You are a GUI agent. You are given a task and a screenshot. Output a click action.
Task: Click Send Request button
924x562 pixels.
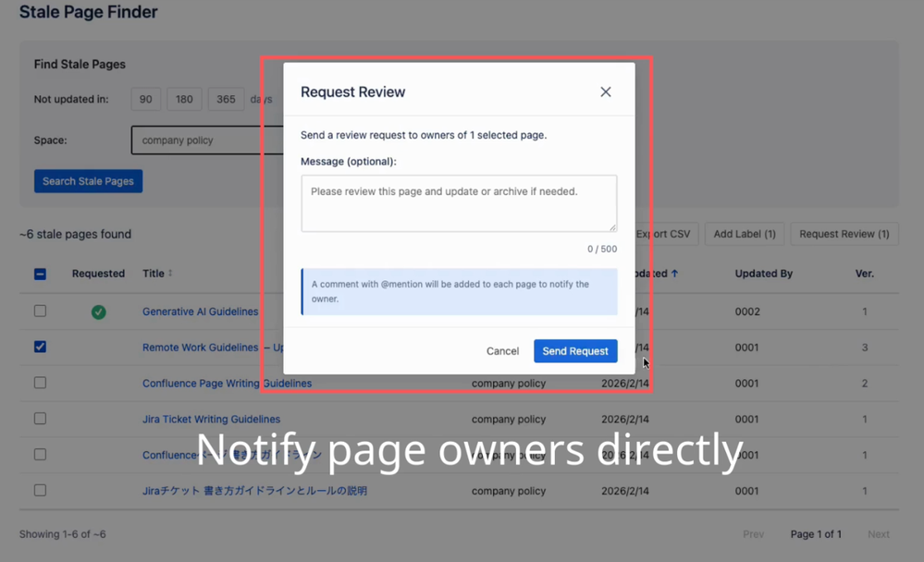click(x=575, y=351)
